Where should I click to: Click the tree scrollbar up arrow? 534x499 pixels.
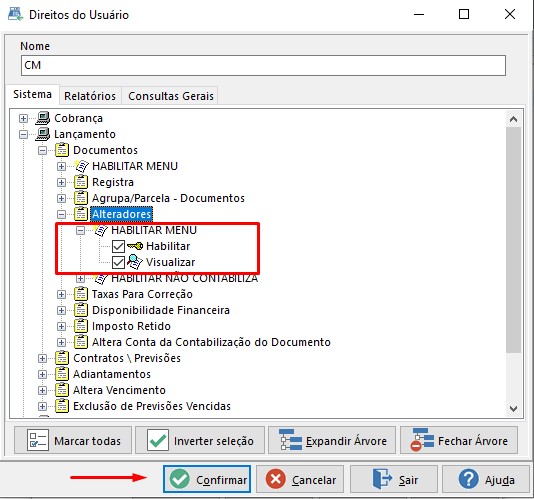pos(514,119)
